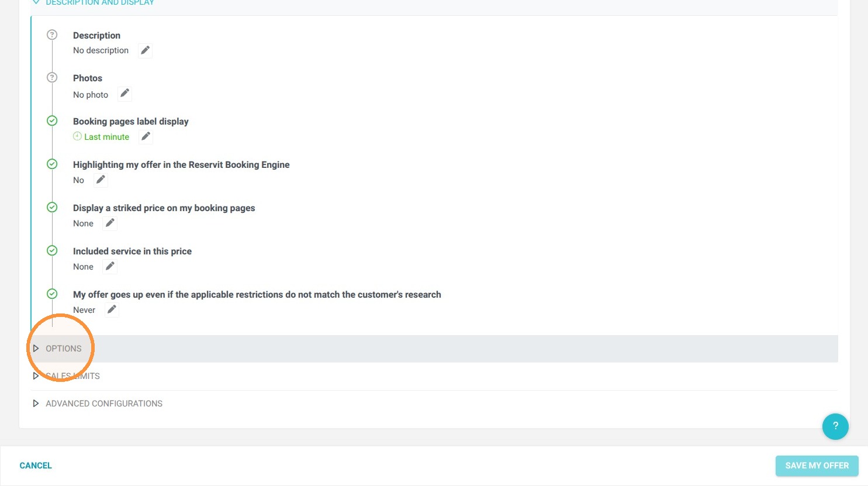The height and width of the screenshot is (486, 868).
Task: Edit the Description with its pencil icon
Action: [145, 50]
